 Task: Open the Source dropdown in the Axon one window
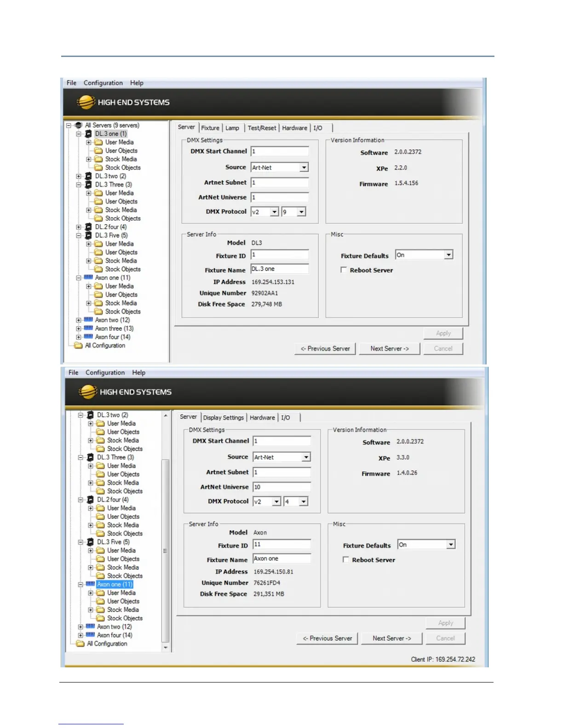click(306, 457)
